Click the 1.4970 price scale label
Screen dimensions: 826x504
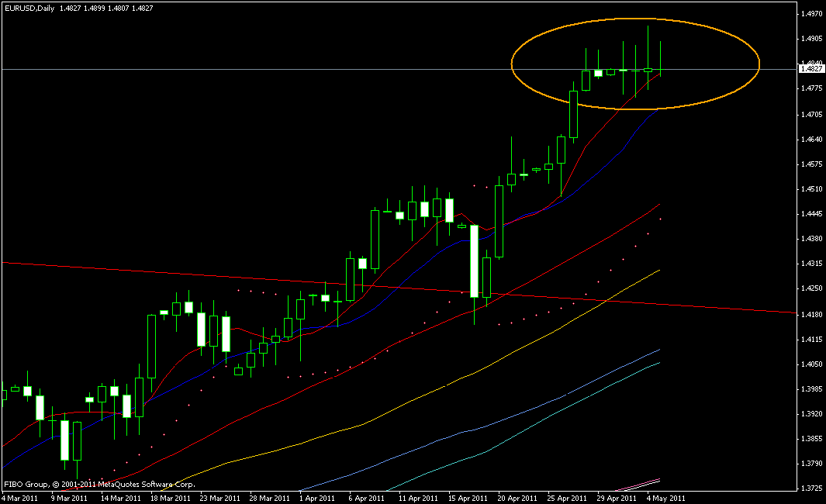811,14
